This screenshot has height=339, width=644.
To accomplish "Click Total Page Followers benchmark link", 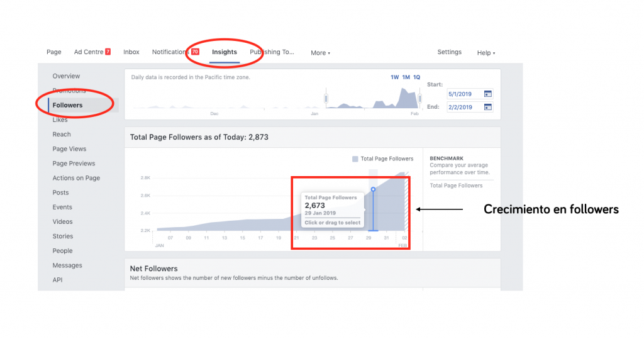I will (x=456, y=186).
